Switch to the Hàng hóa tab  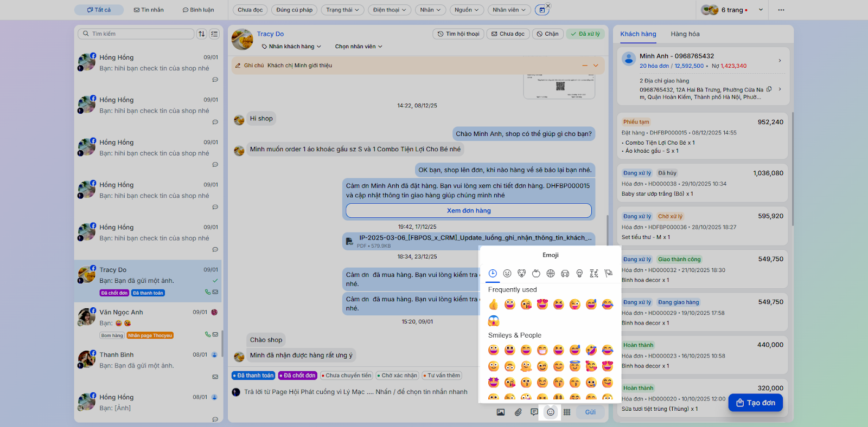click(x=685, y=34)
